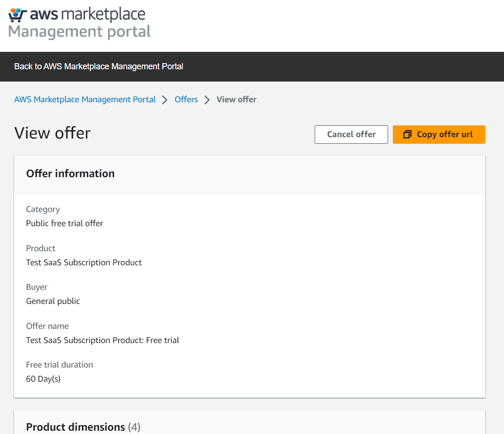The image size is (504, 434).
Task: Select the View offer breadcrumb item
Action: (x=236, y=99)
